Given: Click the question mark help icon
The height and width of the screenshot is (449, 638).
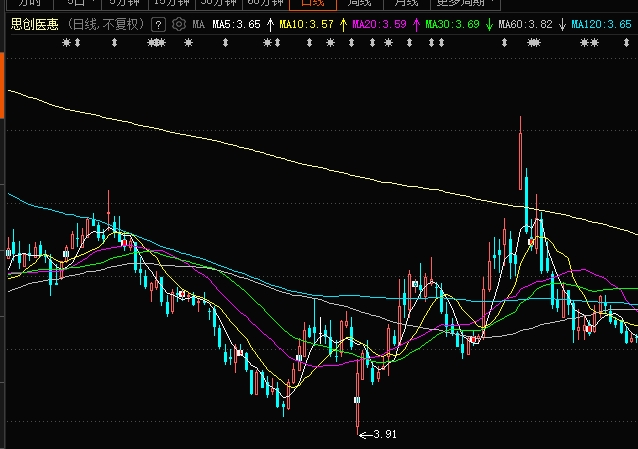Looking at the screenshot, I should pyautogui.click(x=160, y=23).
